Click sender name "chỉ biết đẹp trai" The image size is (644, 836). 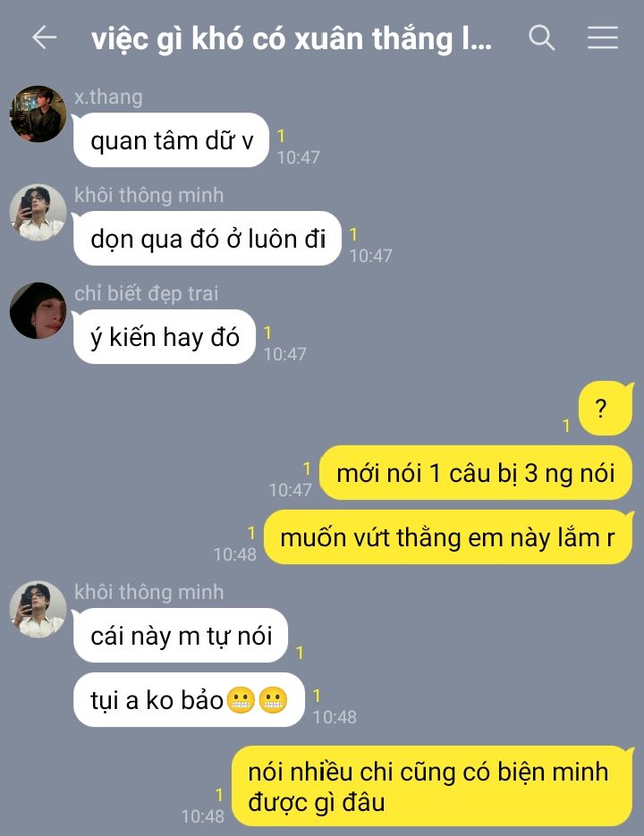(146, 293)
